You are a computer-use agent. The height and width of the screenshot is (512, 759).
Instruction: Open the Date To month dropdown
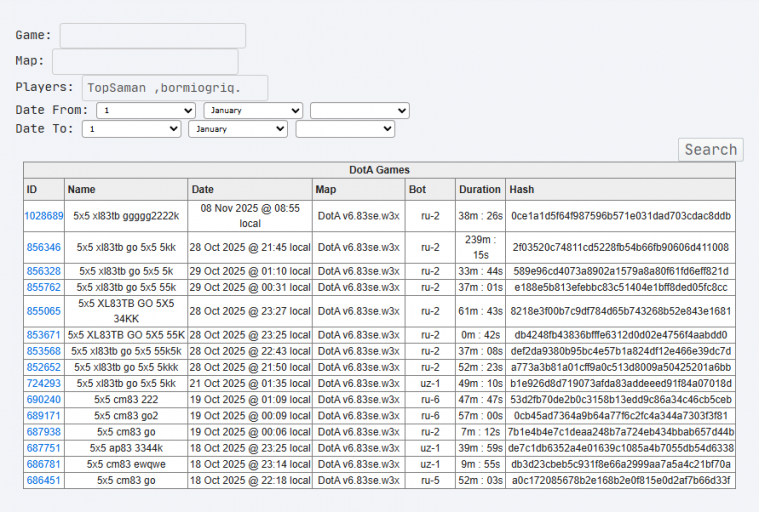[238, 129]
